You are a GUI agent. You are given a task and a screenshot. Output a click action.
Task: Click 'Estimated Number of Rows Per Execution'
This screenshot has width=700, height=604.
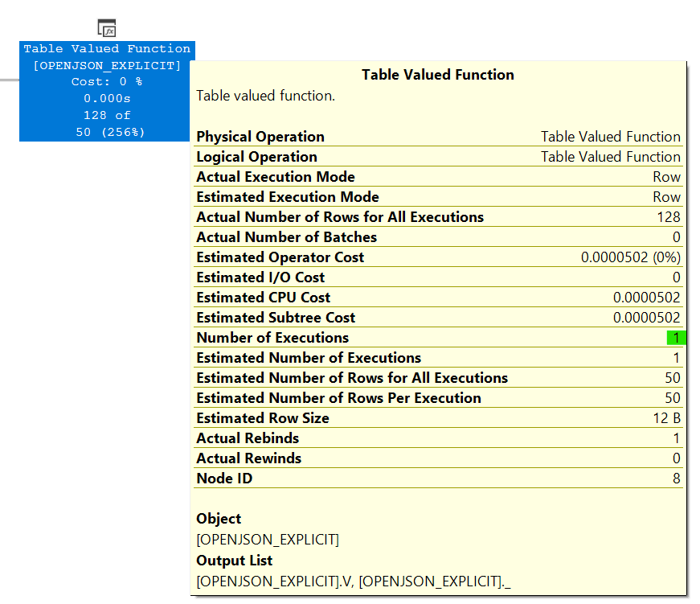(338, 398)
